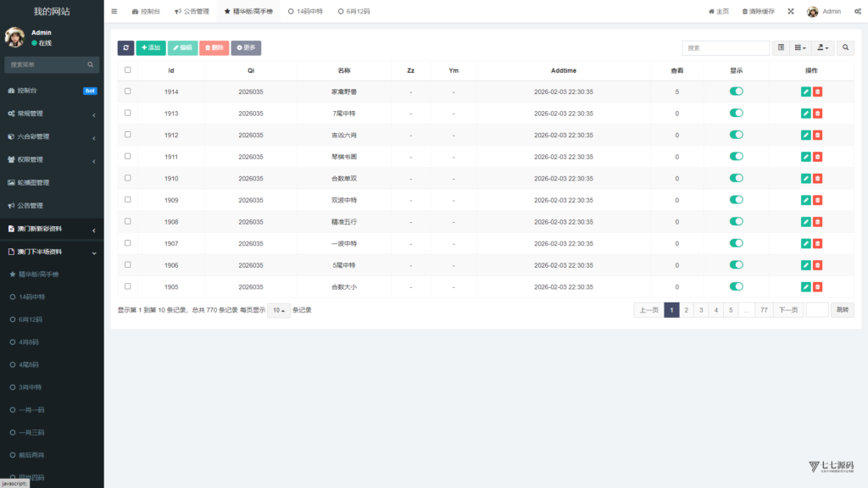The image size is (868, 488).
Task: Toggle the display switch for row 1910
Action: pos(737,178)
